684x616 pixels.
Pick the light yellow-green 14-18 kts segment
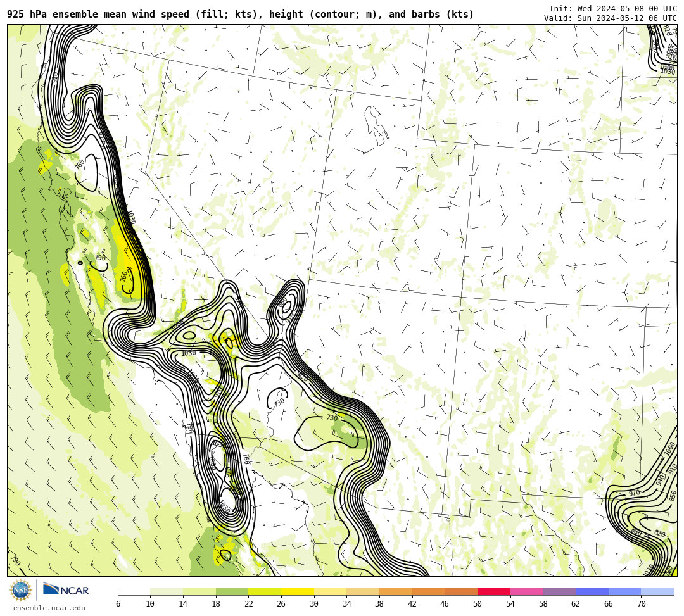[199, 591]
